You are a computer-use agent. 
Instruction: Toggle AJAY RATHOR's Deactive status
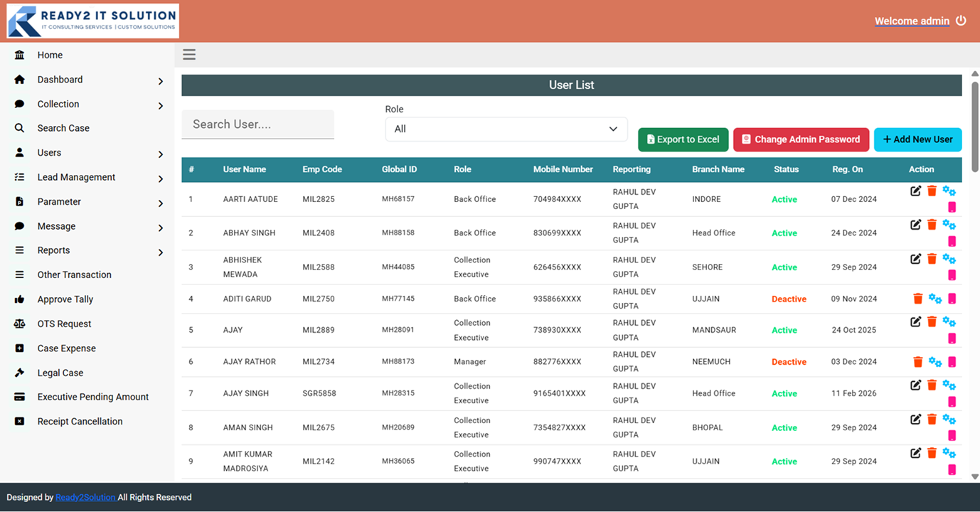tap(789, 361)
